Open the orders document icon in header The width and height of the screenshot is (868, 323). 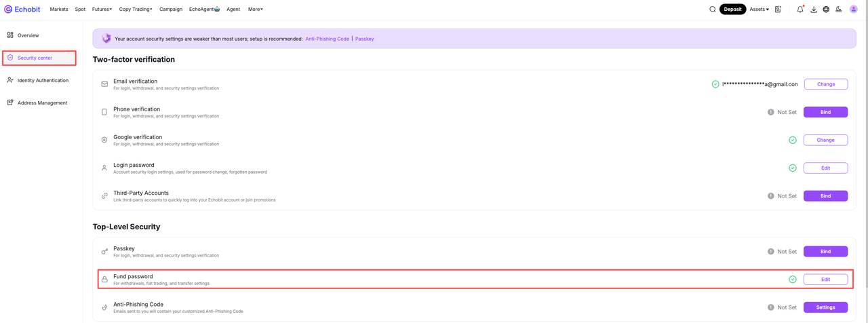click(x=778, y=9)
